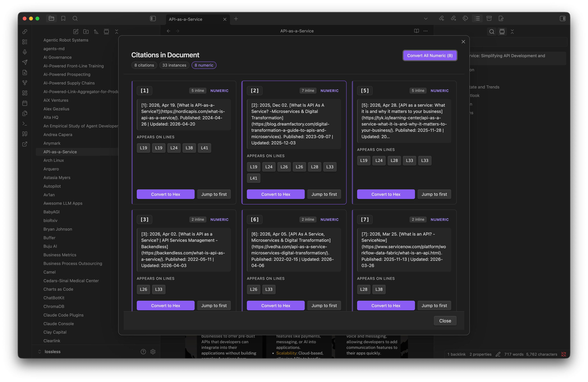Open a new tab with plus

(x=236, y=19)
